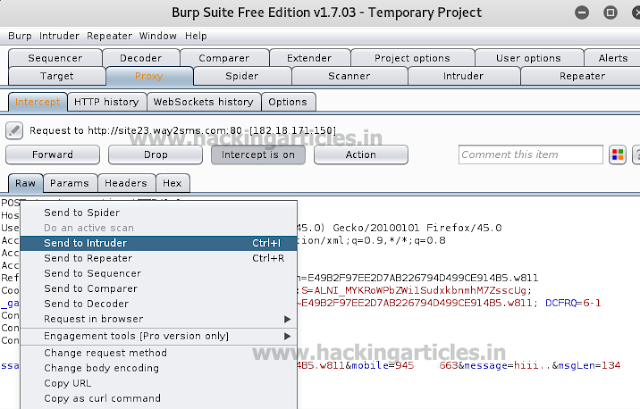Open the Repeater tool tab
Screen dimensions: 640x409
coord(582,76)
